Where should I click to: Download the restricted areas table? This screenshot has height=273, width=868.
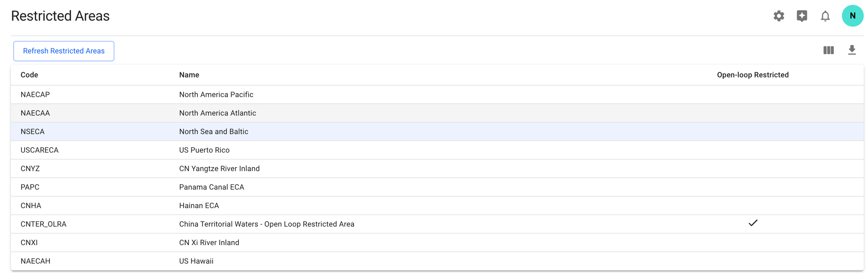tap(852, 50)
